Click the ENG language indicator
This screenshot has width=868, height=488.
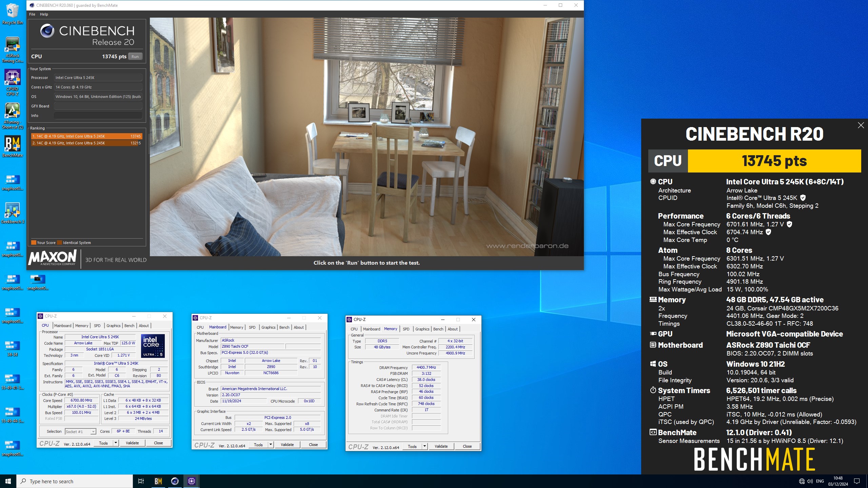(x=820, y=481)
